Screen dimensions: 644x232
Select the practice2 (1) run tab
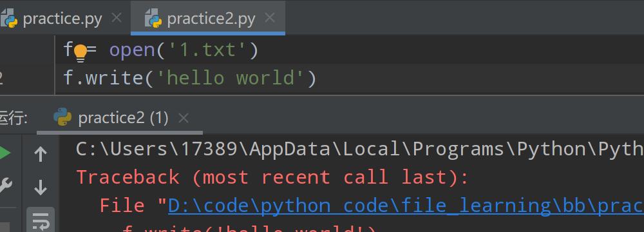click(x=119, y=119)
